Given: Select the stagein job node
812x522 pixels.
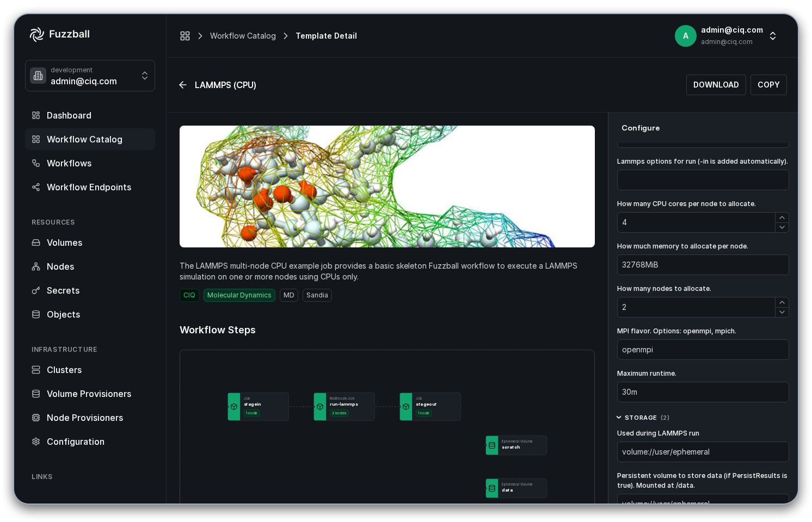Looking at the screenshot, I should tap(258, 407).
